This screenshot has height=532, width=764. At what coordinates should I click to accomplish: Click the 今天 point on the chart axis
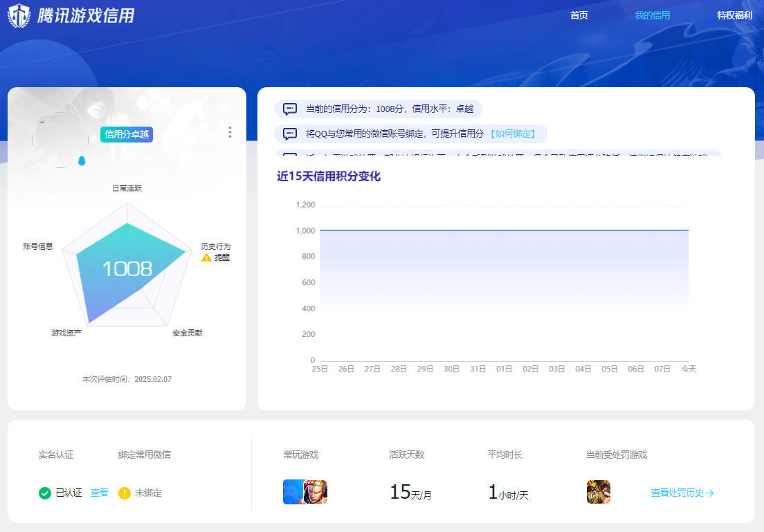[689, 369]
